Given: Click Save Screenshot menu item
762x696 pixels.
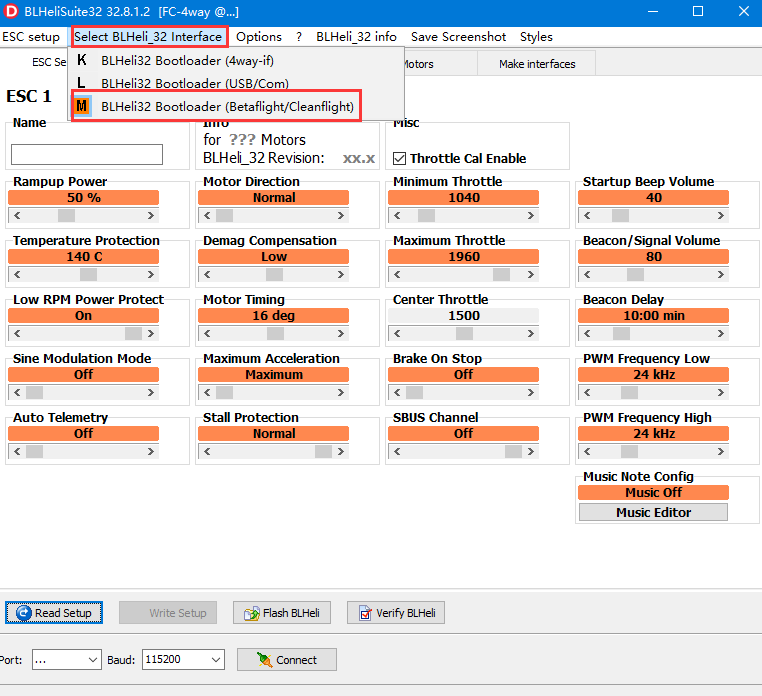Looking at the screenshot, I should [458, 37].
